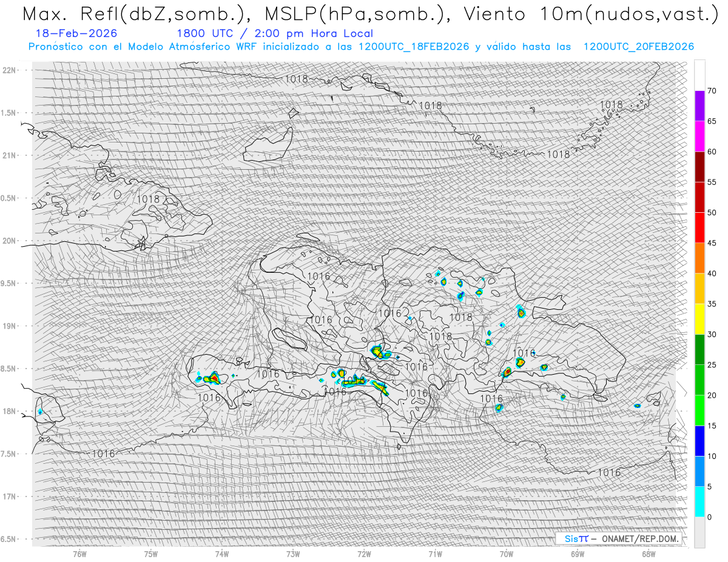This screenshot has height=562, width=728.
Task: Click the bright green 15–20 dBZ swatch
Action: coord(699,410)
